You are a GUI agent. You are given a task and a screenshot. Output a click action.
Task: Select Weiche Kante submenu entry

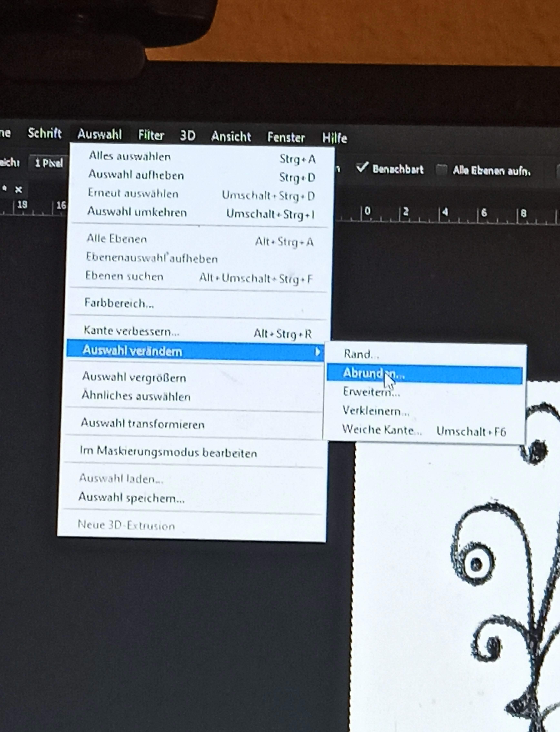tap(382, 430)
